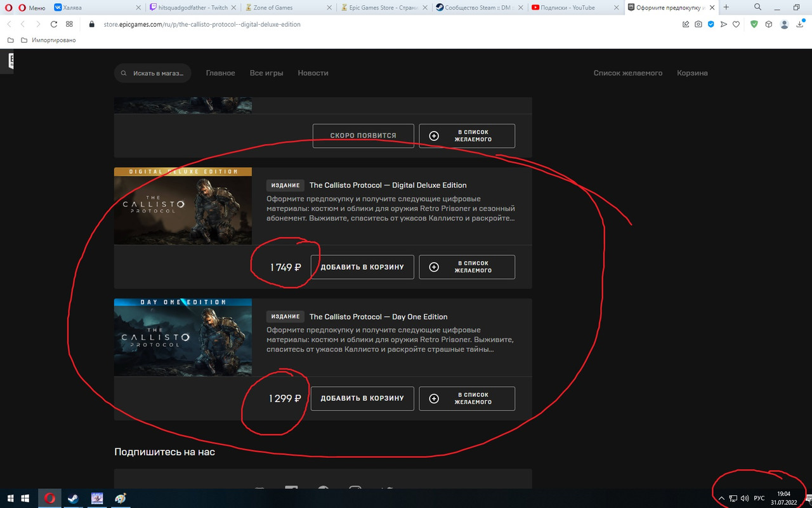
Task: Open the taskbar clock showing 19:04
Action: (784, 498)
